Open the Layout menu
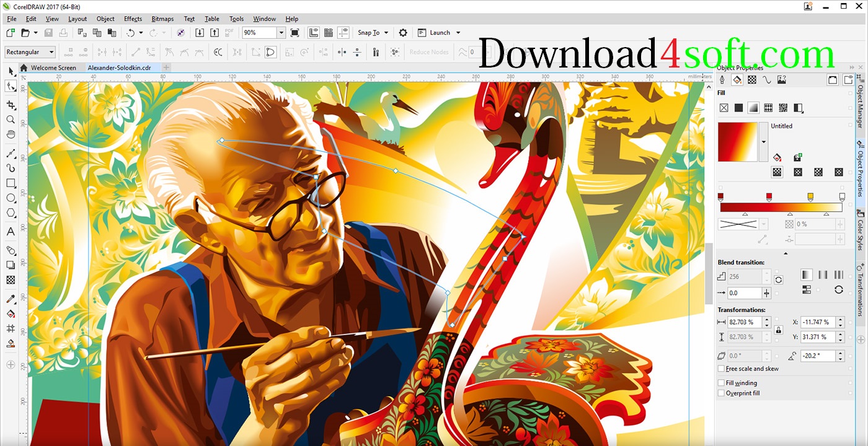 pyautogui.click(x=77, y=19)
